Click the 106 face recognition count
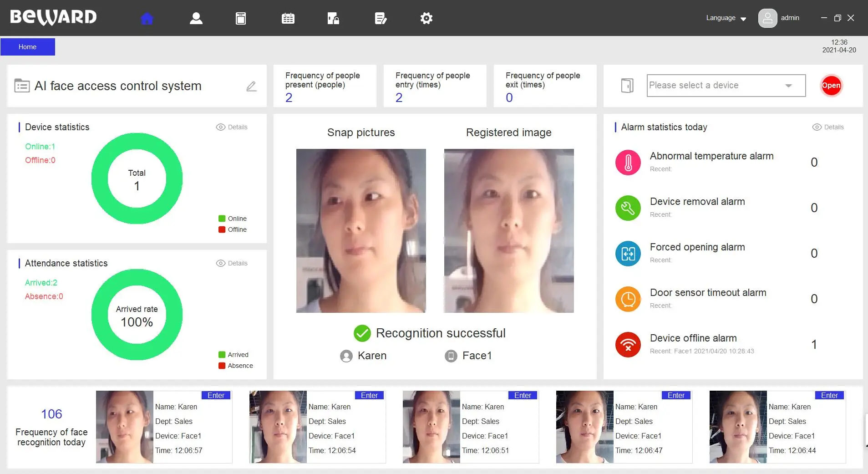Image resolution: width=868 pixels, height=474 pixels. (51, 414)
